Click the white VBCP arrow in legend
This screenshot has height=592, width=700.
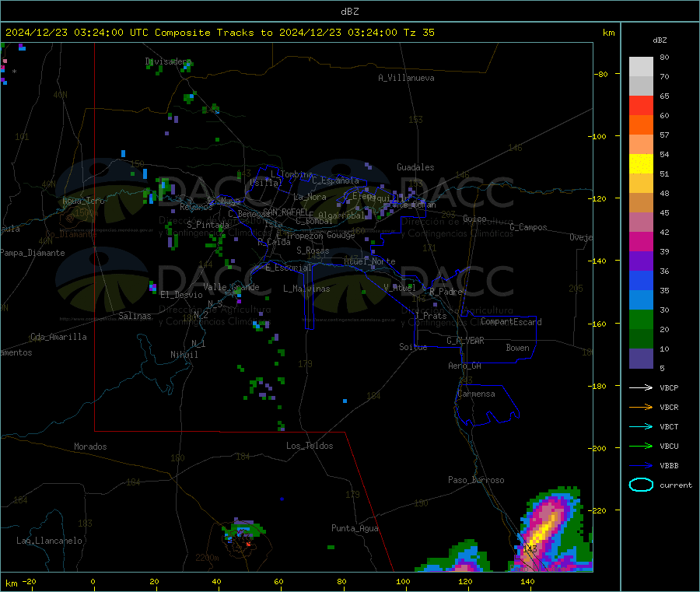pyautogui.click(x=641, y=387)
